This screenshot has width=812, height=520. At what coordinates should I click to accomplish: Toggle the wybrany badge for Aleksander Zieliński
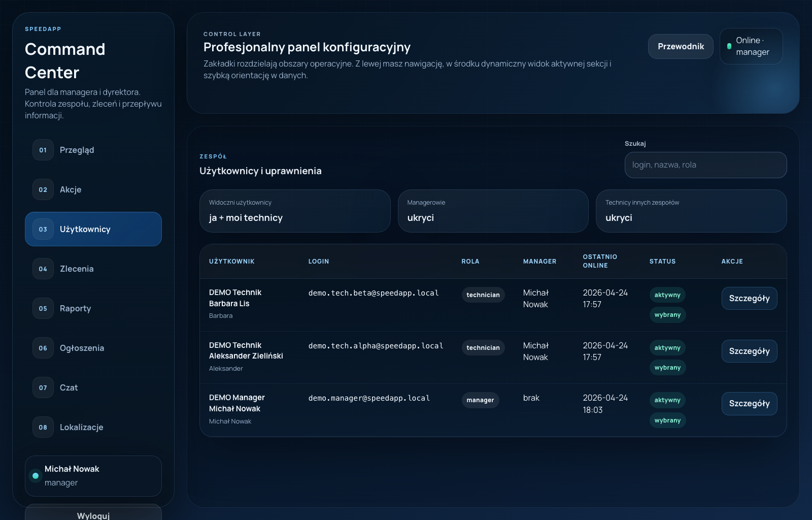(667, 367)
